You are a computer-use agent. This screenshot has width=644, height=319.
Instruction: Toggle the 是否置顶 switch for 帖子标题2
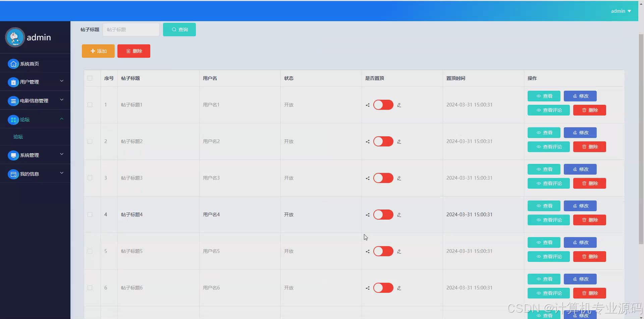tap(383, 141)
